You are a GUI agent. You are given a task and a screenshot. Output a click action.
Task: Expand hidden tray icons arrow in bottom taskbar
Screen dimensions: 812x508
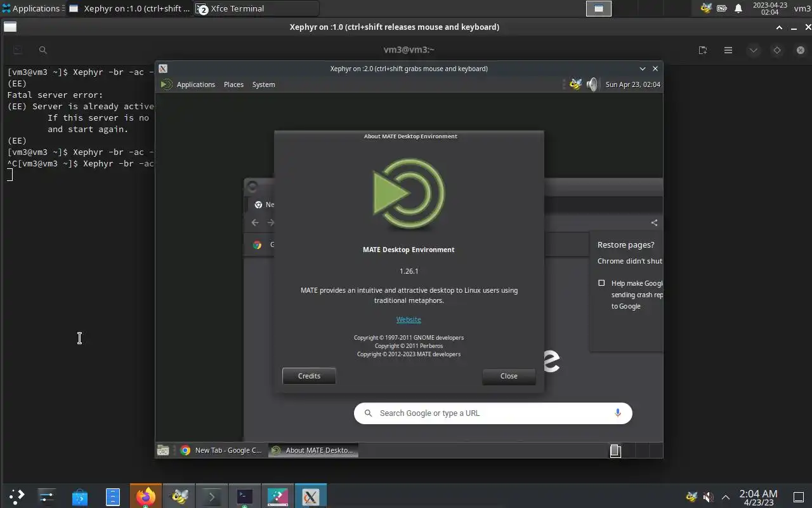tap(726, 497)
